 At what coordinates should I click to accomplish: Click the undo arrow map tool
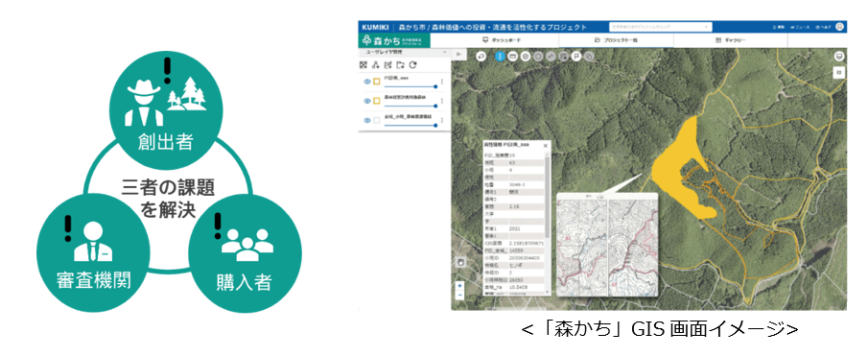[x=481, y=56]
